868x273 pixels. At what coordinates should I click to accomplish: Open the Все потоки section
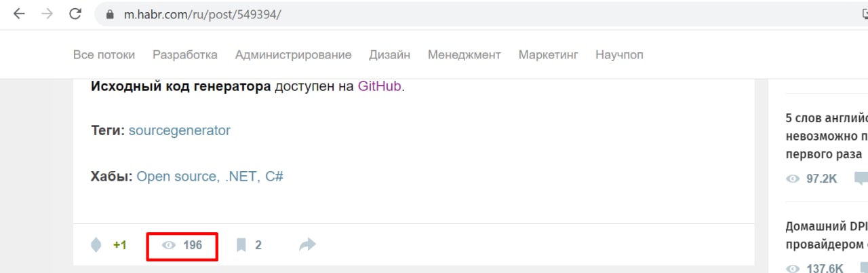point(104,55)
